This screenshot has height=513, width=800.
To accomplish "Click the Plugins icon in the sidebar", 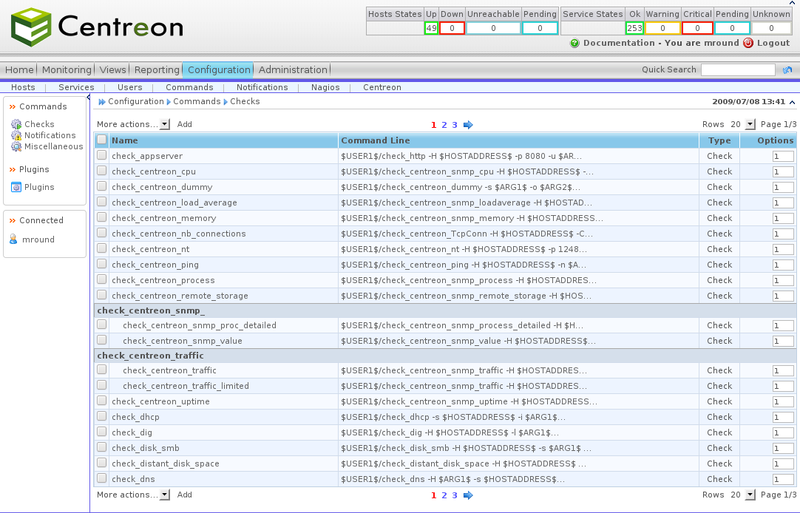I will 16,187.
